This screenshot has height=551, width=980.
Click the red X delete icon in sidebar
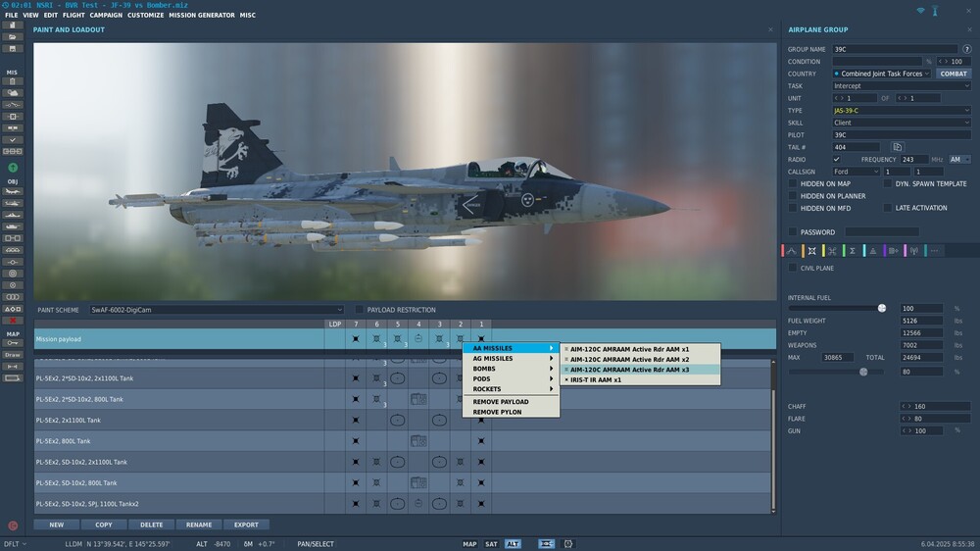click(13, 321)
